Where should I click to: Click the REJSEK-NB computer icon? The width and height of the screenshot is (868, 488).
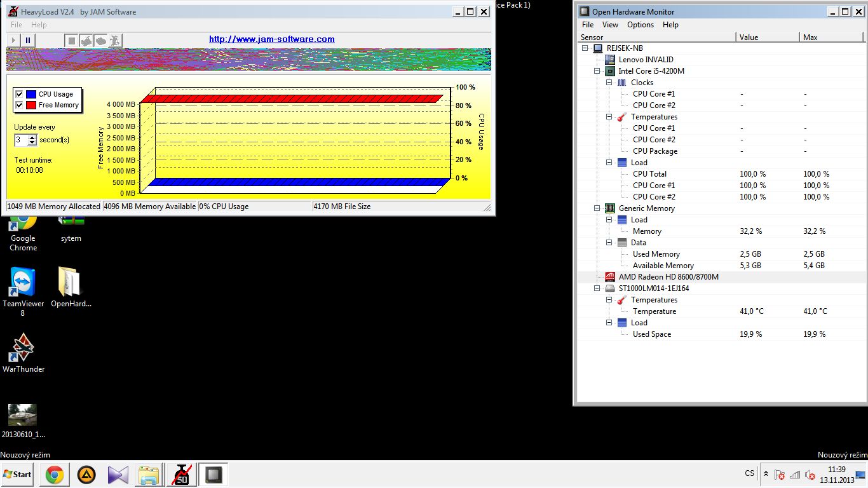coord(598,48)
